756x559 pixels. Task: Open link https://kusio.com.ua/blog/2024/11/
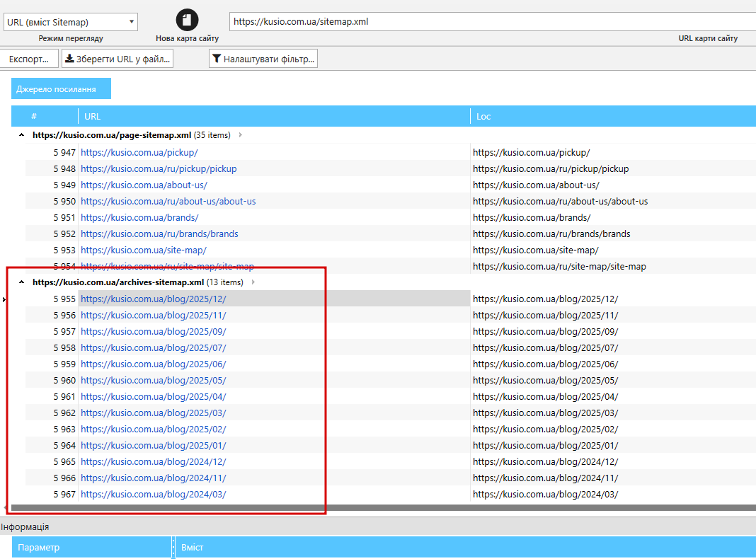click(154, 478)
